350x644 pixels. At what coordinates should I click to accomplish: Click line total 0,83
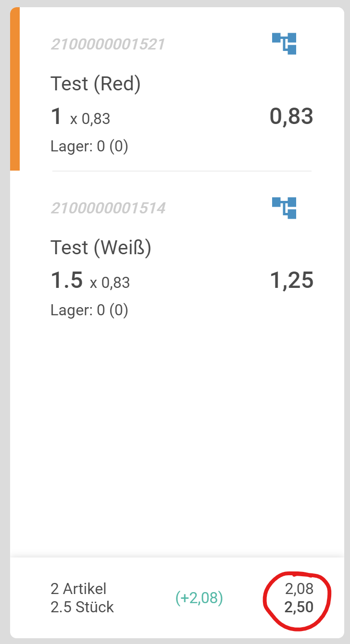(x=291, y=117)
